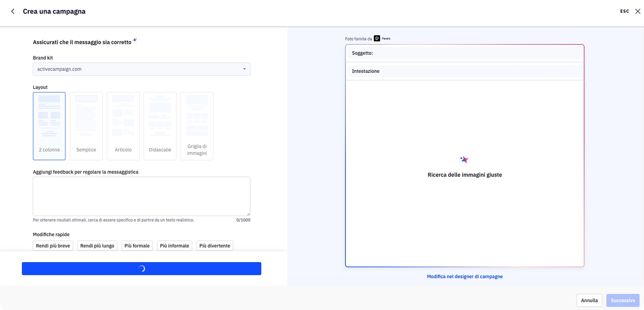644x310 pixels.
Task: Apply the Rendi più lungo quick edit
Action: coord(97,246)
